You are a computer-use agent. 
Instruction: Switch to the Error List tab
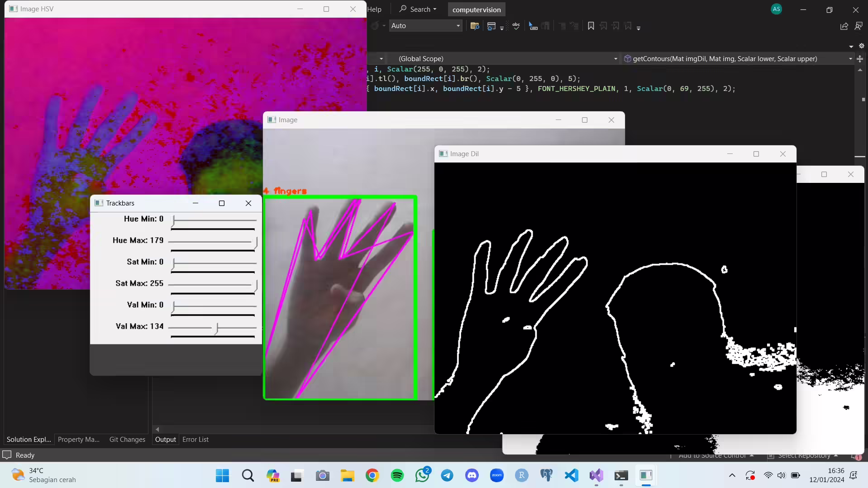[x=195, y=440]
